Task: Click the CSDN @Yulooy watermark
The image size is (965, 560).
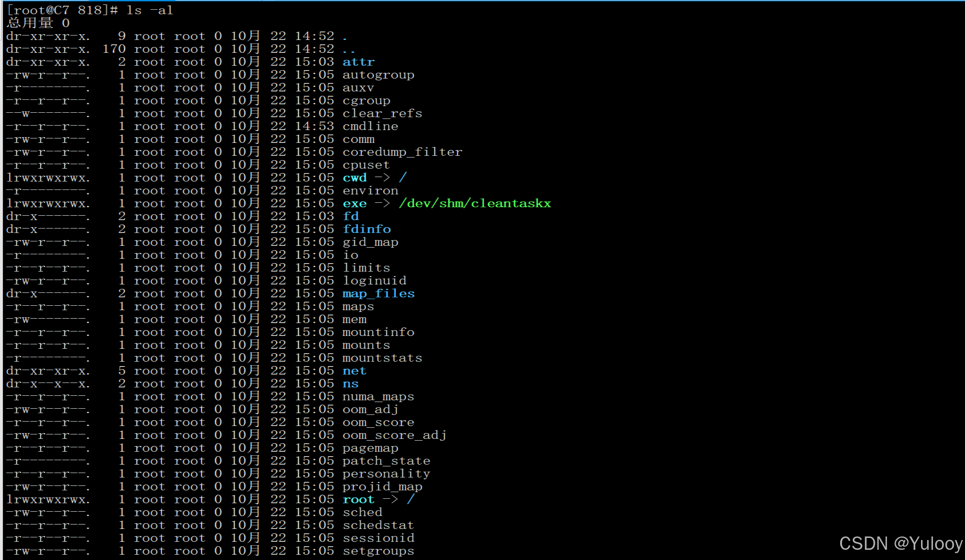Action: pyautogui.click(x=900, y=544)
